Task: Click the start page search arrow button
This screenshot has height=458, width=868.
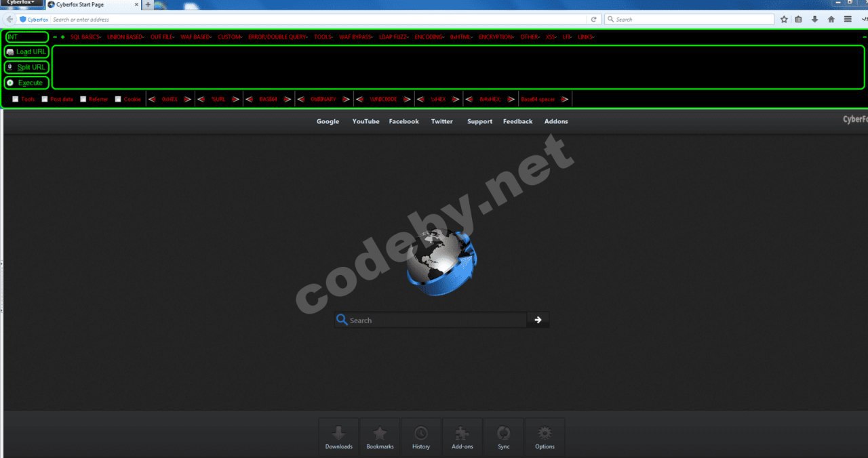Action: click(x=538, y=320)
